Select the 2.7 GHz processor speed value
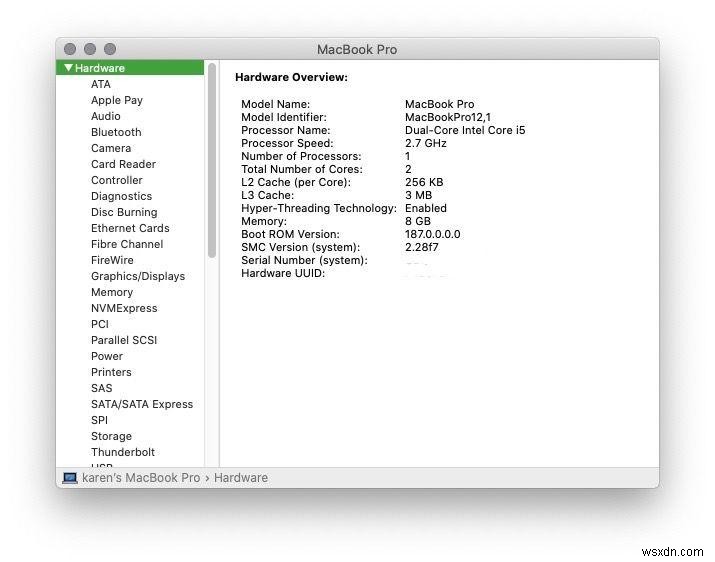Image resolution: width=715 pixels, height=562 pixels. (x=425, y=143)
